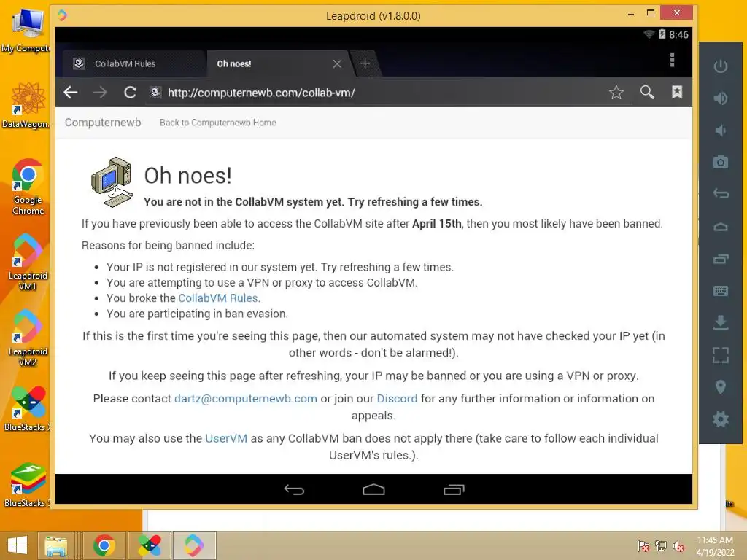Image resolution: width=747 pixels, height=560 pixels.
Task: Raise volume with the Leapdroid volume up icon
Action: [720, 98]
